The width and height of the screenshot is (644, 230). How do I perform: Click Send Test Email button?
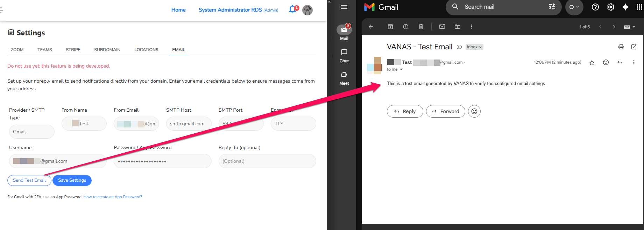tap(29, 180)
